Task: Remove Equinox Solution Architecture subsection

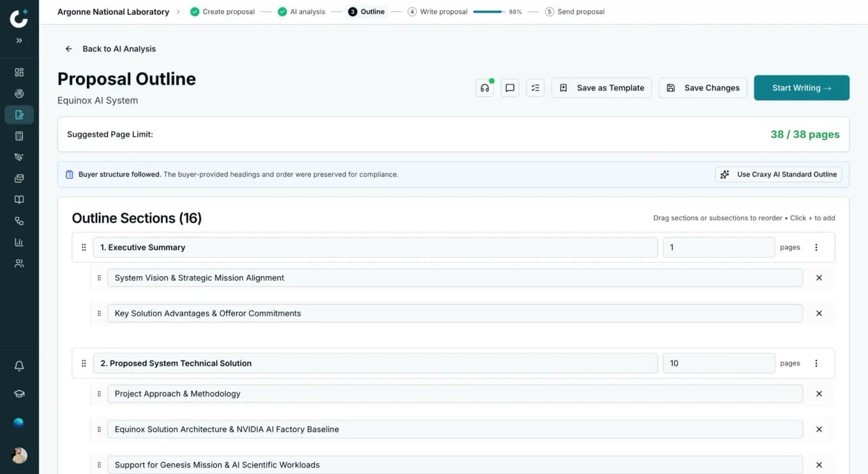Action: click(819, 429)
